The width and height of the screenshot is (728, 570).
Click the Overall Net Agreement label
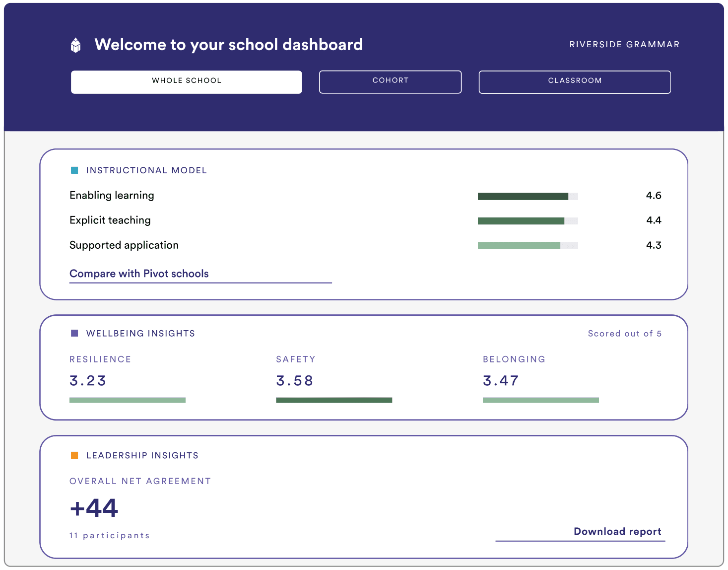click(x=140, y=481)
